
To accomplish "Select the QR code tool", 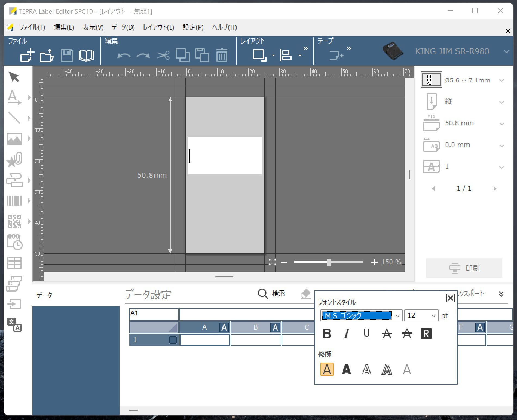I will pos(14,221).
